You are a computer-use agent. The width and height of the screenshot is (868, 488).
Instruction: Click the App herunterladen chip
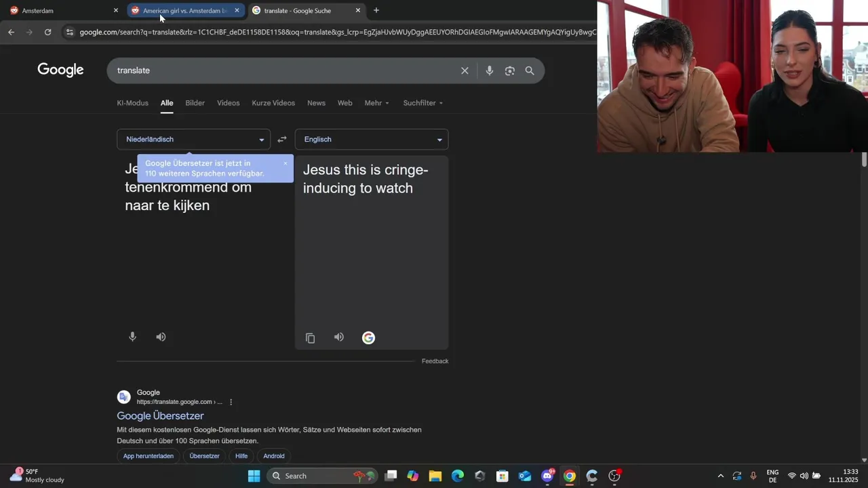[x=148, y=456]
